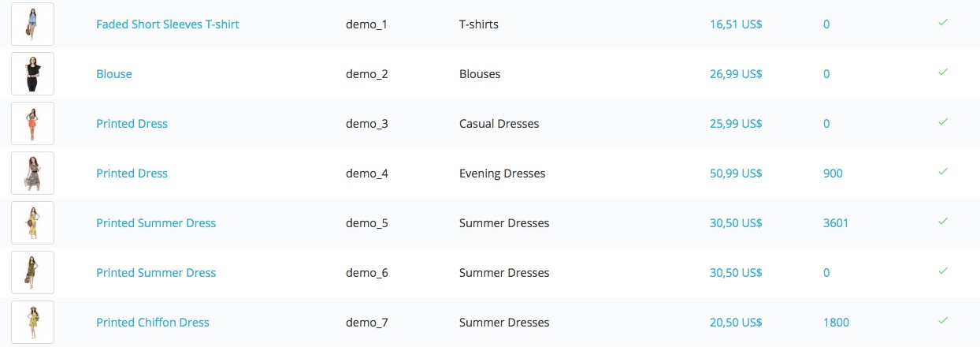Disable the demo_3 Printed Dress status checkmark
Viewport: 980px width, 351px height.
[943, 122]
